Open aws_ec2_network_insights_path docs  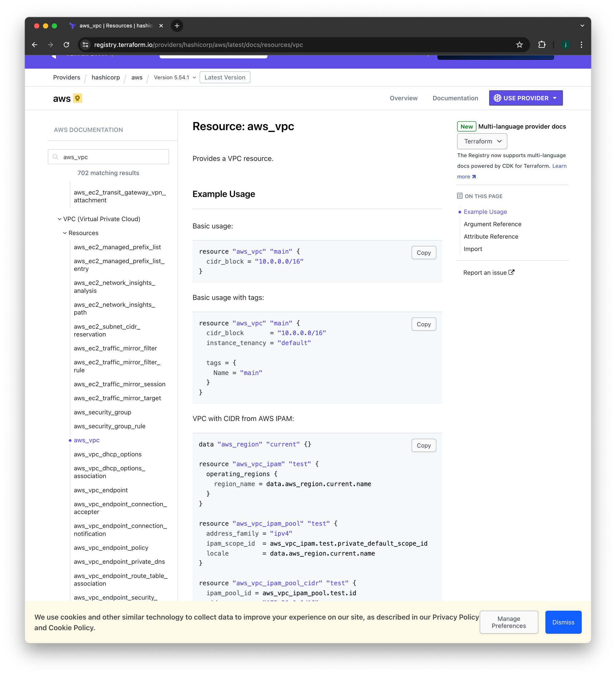(x=114, y=308)
